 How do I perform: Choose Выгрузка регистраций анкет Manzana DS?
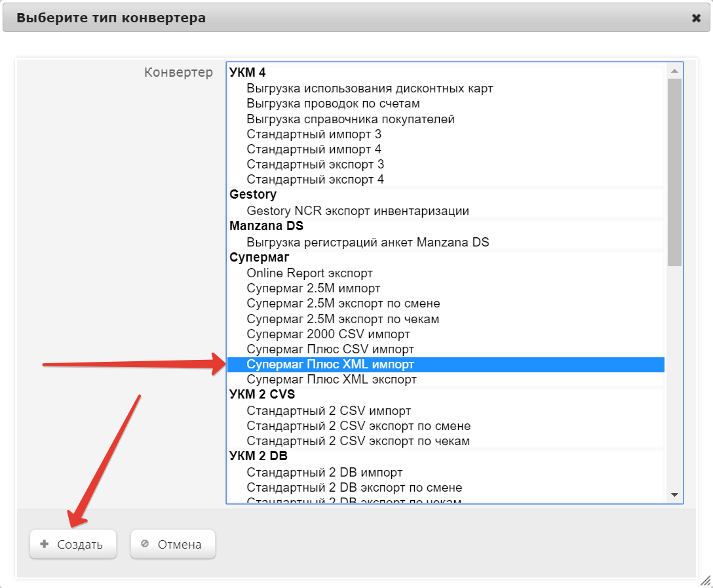[x=368, y=243]
